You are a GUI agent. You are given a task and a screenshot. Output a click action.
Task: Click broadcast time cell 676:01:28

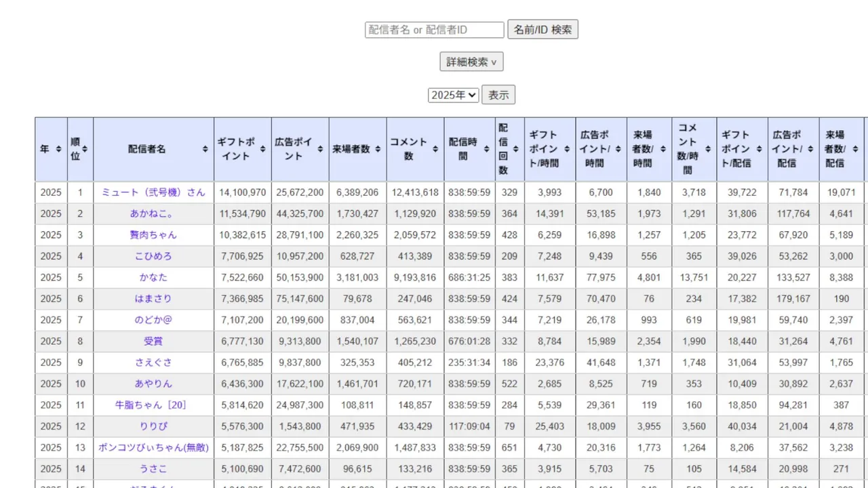pyautogui.click(x=469, y=341)
